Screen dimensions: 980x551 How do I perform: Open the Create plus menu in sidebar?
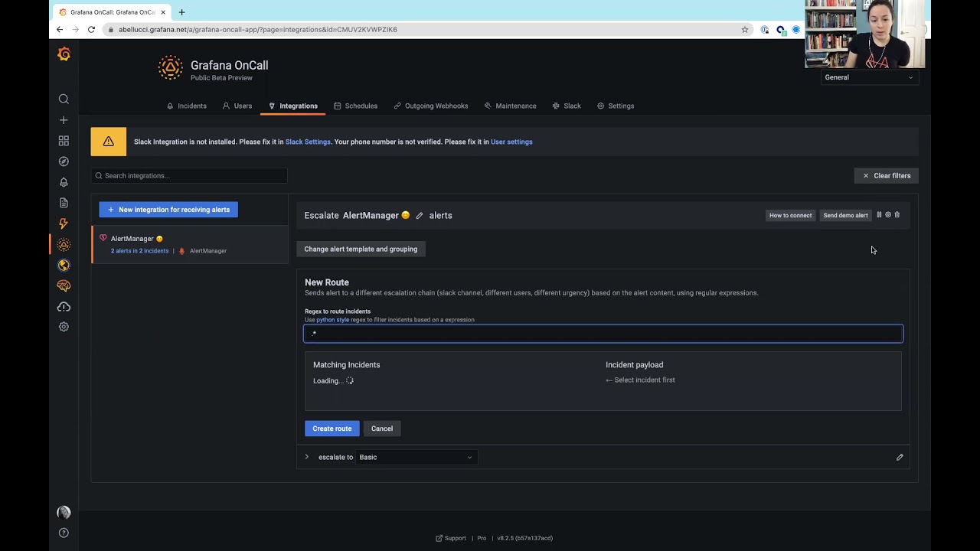64,120
